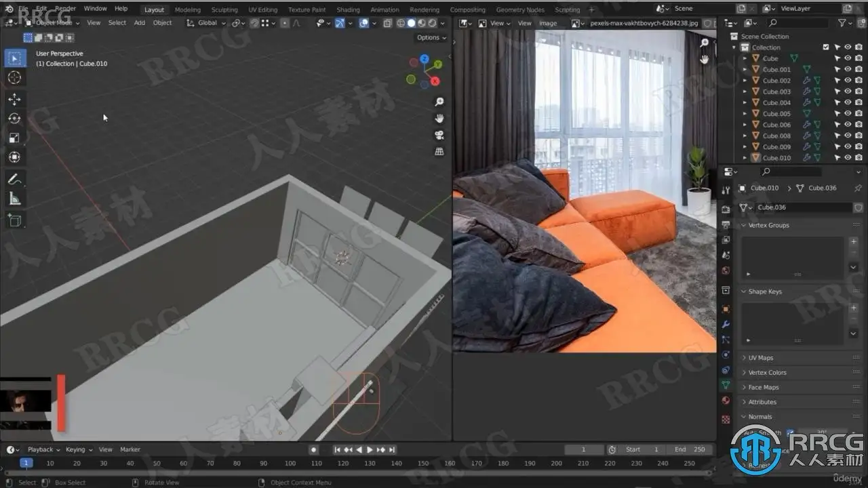Uncheck the Collection exclude checkbox
The width and height of the screenshot is (868, 488).
[x=825, y=47]
